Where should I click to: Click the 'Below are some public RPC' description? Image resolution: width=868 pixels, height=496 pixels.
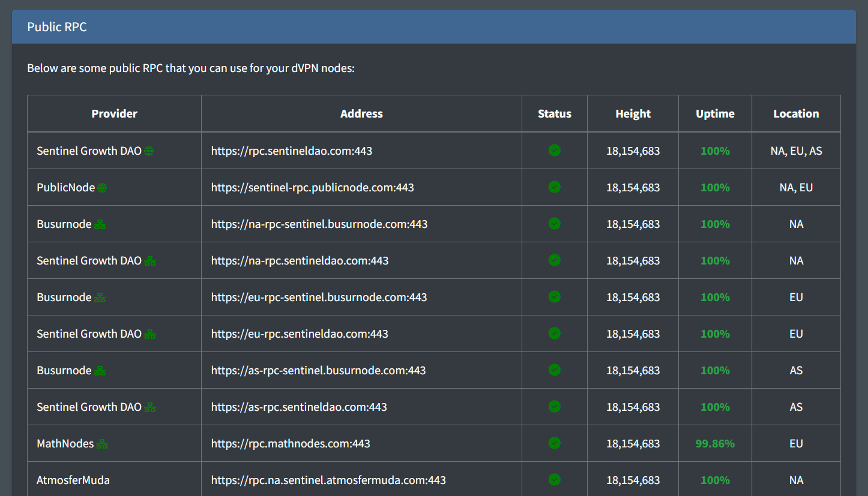click(191, 68)
